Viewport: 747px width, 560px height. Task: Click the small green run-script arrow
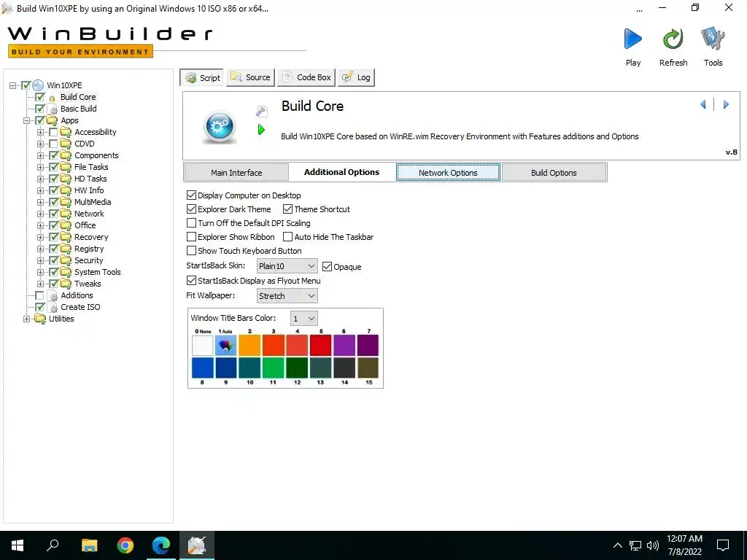261,130
